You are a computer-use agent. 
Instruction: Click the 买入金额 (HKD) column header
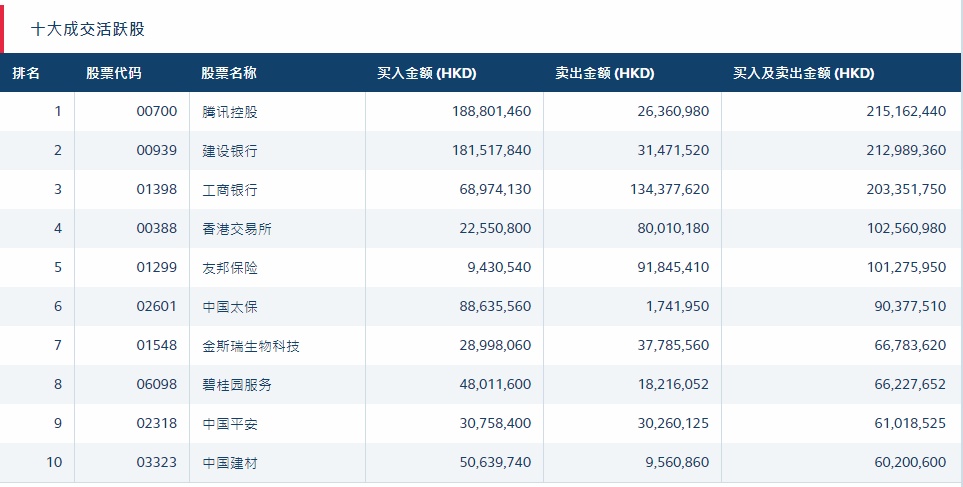427,73
